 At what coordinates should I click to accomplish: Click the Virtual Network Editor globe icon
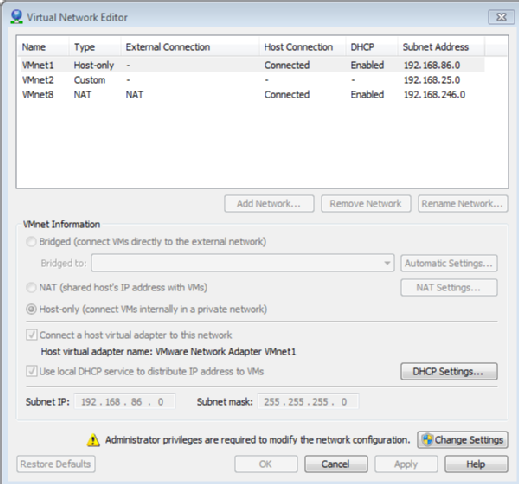pyautogui.click(x=16, y=17)
